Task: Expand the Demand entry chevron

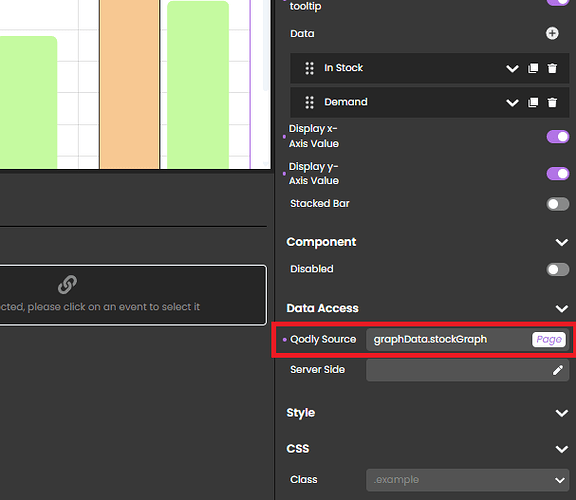Action: tap(512, 103)
